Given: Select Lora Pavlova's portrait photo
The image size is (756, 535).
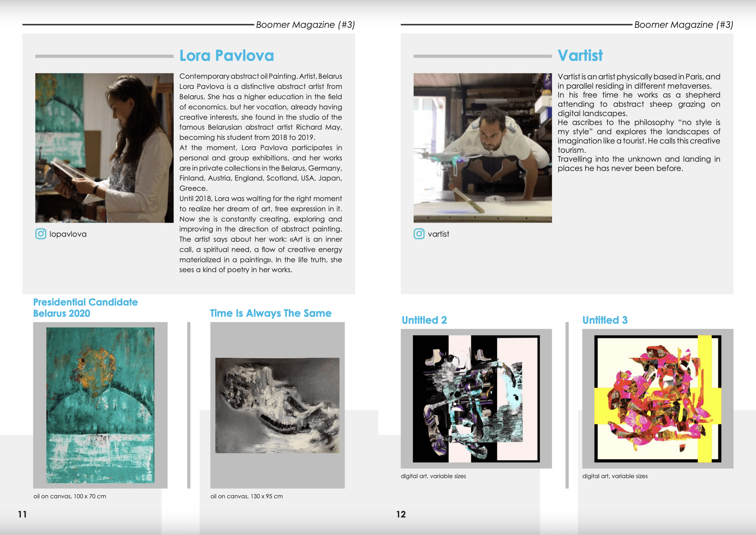Looking at the screenshot, I should (104, 148).
